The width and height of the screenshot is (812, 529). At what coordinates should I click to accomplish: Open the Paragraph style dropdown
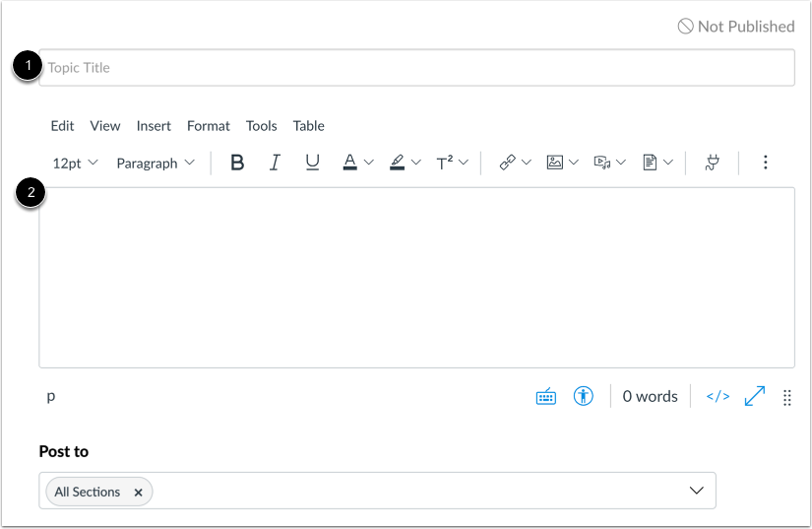(156, 164)
